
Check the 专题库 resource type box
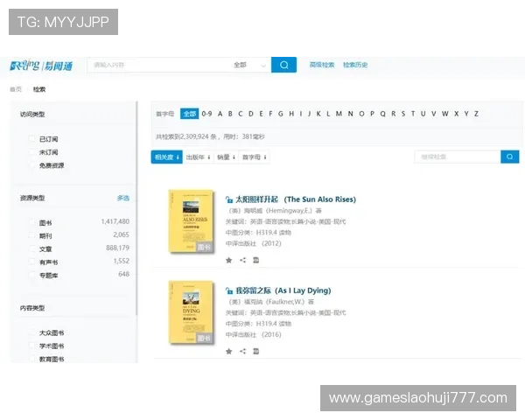32,275
